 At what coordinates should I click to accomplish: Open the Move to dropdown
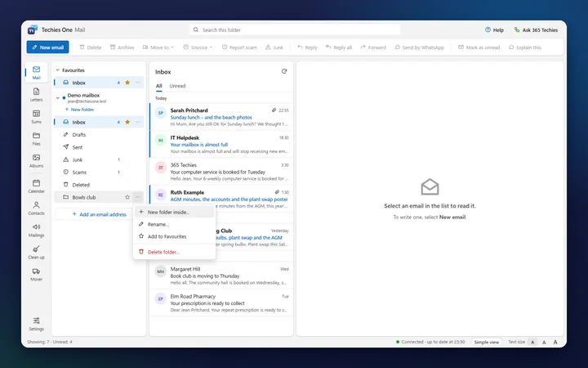[158, 47]
